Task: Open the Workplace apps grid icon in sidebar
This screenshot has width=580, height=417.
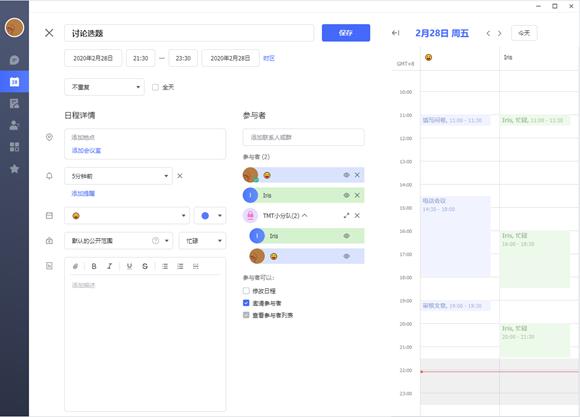Action: pos(14,147)
